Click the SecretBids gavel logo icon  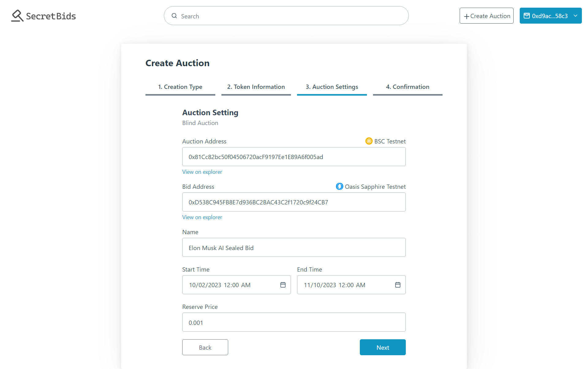(x=17, y=16)
